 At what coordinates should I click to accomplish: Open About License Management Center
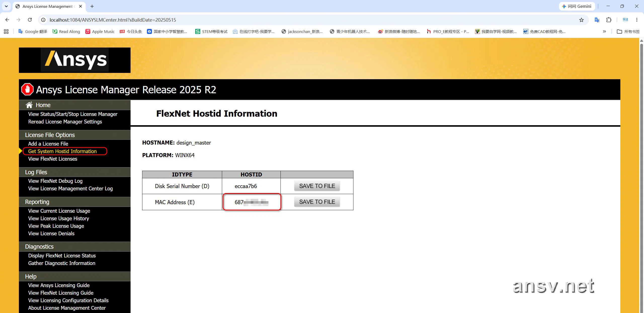67,308
